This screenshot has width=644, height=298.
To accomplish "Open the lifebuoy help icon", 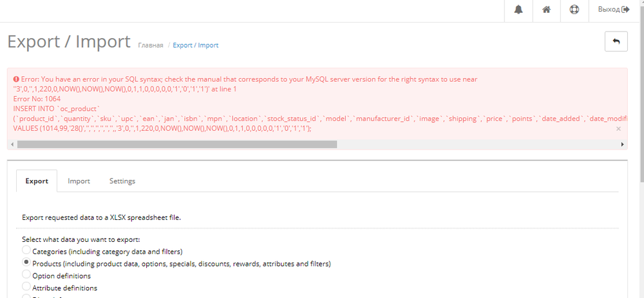I will click(x=574, y=10).
